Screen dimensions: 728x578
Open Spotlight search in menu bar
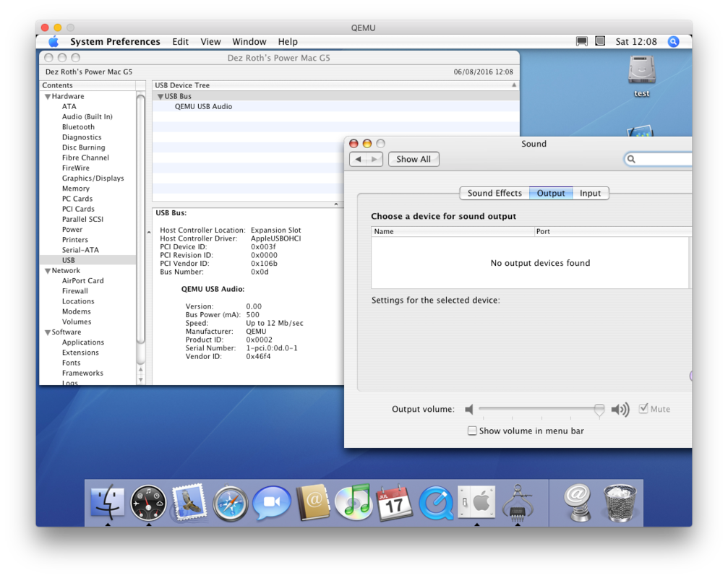pos(673,41)
